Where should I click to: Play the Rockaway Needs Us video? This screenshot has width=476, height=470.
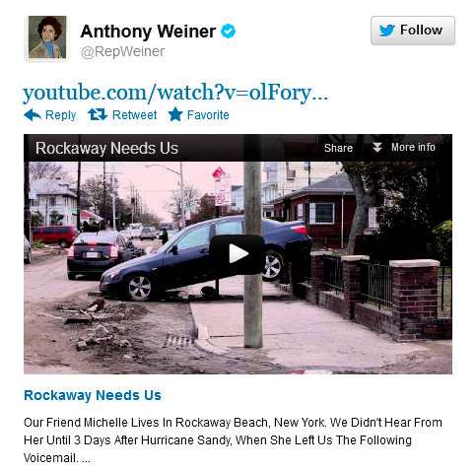pos(238,254)
